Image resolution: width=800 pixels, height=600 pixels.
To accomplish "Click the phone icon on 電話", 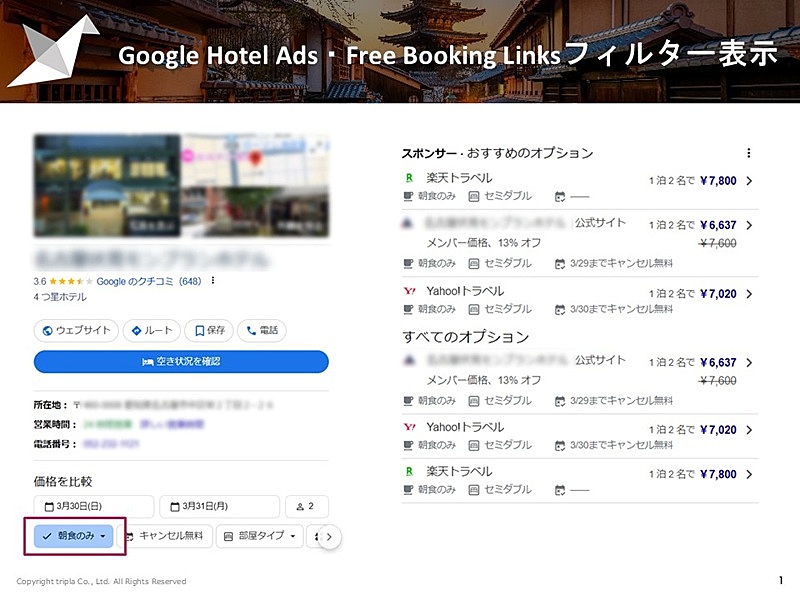I will coord(251,331).
